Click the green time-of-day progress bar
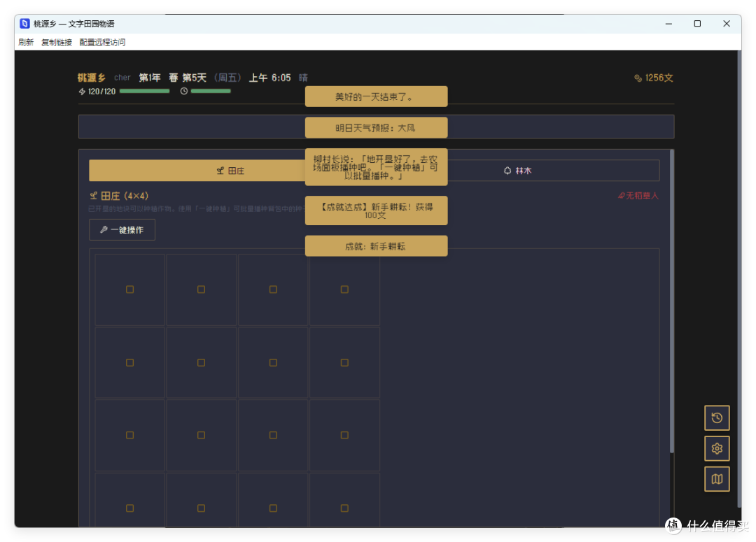This screenshot has height=542, width=756. click(211, 91)
